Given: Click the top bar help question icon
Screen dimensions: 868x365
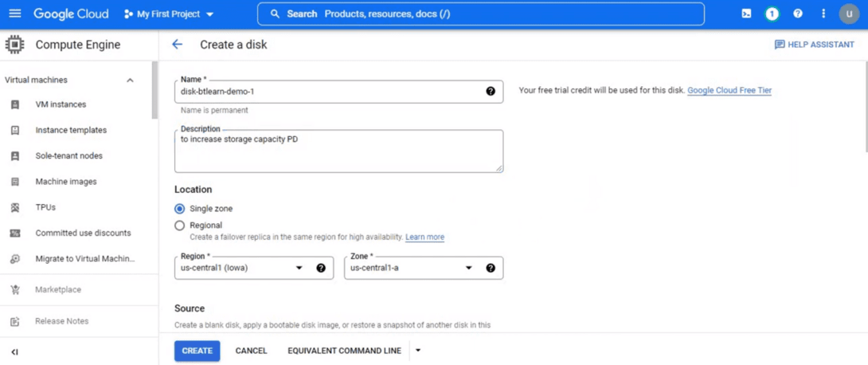Looking at the screenshot, I should pyautogui.click(x=798, y=14).
